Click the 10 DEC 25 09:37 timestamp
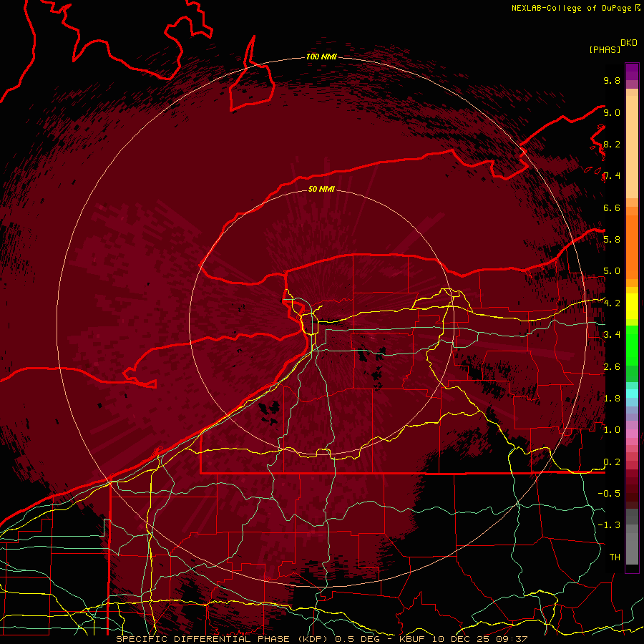 click(x=479, y=639)
